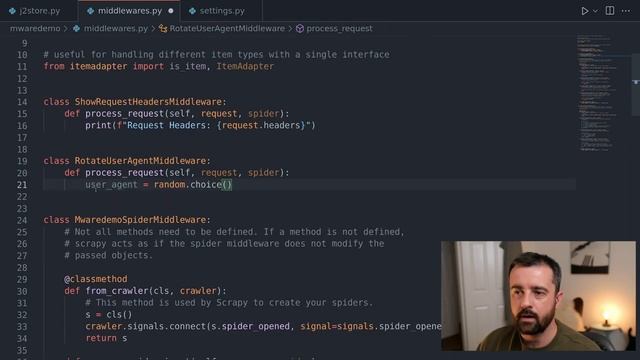
Task: Select the middlewares.py tab
Action: [x=129, y=11]
